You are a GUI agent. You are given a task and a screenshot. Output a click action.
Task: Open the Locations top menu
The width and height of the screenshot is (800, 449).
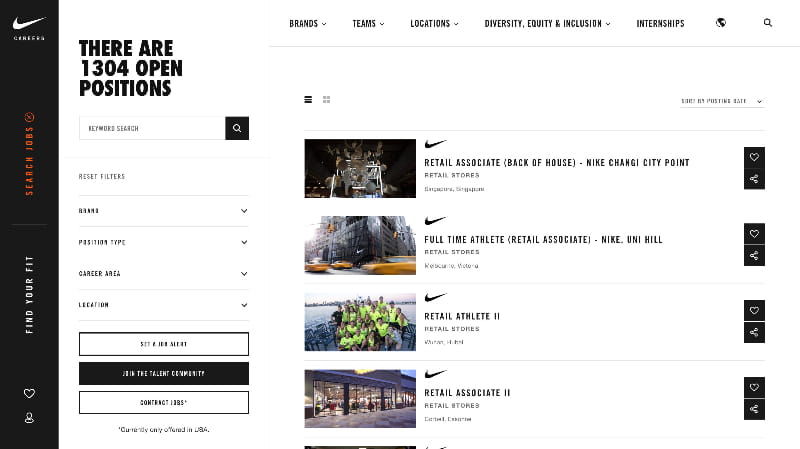tap(434, 23)
